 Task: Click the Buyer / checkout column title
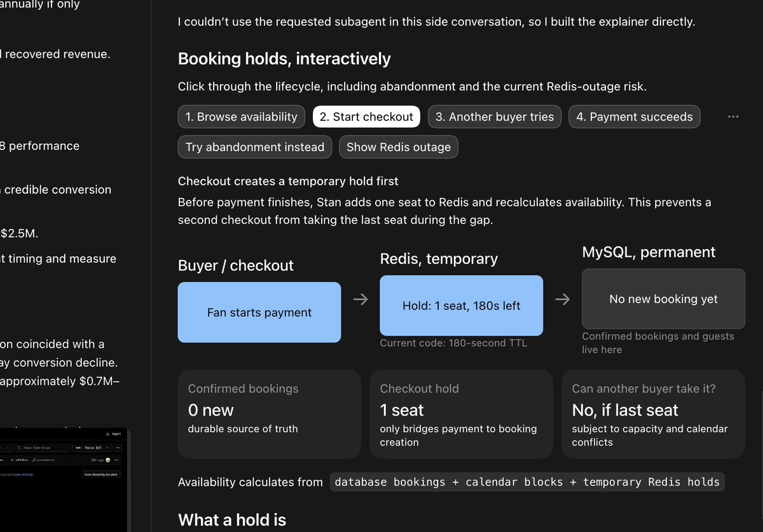coord(236,266)
